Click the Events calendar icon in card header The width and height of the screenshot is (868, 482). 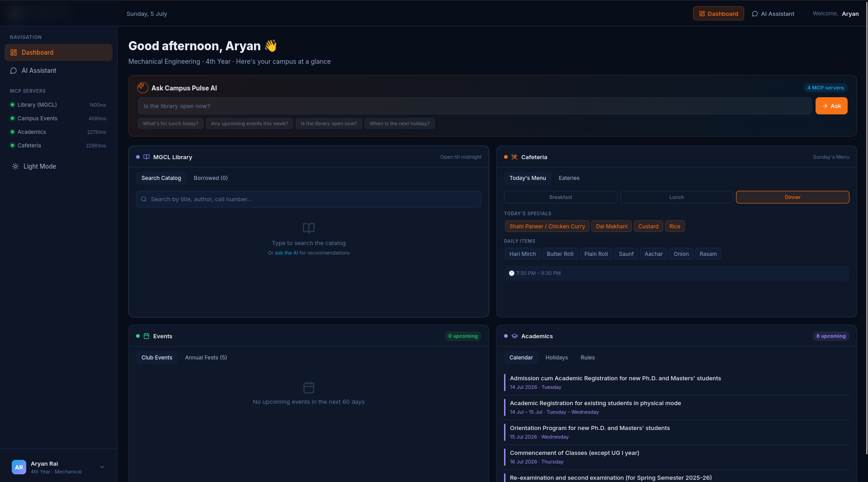coord(146,336)
